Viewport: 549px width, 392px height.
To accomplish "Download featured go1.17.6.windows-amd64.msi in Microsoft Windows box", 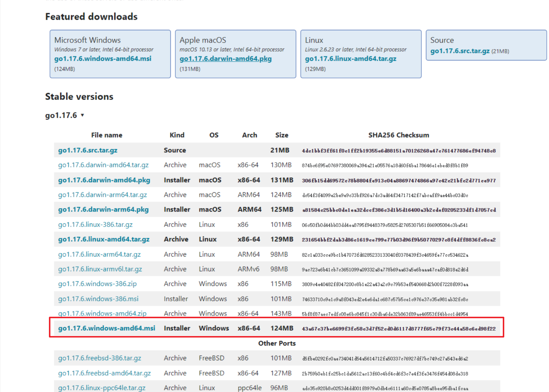I will tap(103, 59).
